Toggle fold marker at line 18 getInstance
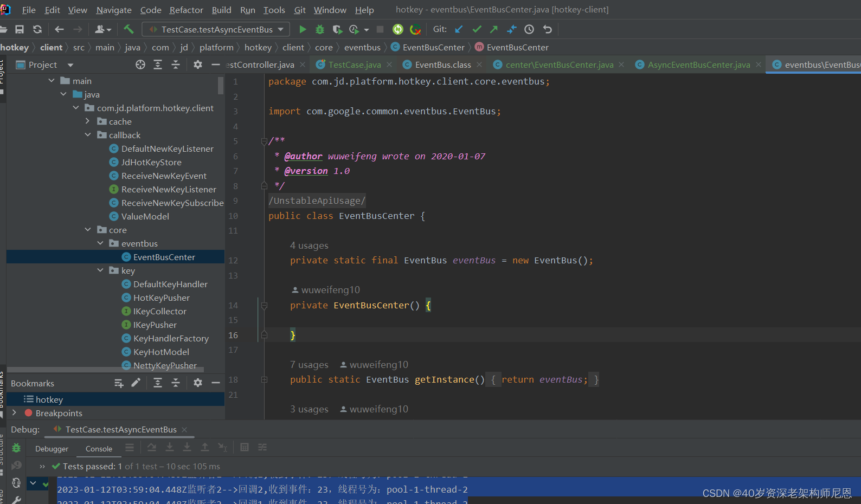Screen dimensions: 861x504 264,379
